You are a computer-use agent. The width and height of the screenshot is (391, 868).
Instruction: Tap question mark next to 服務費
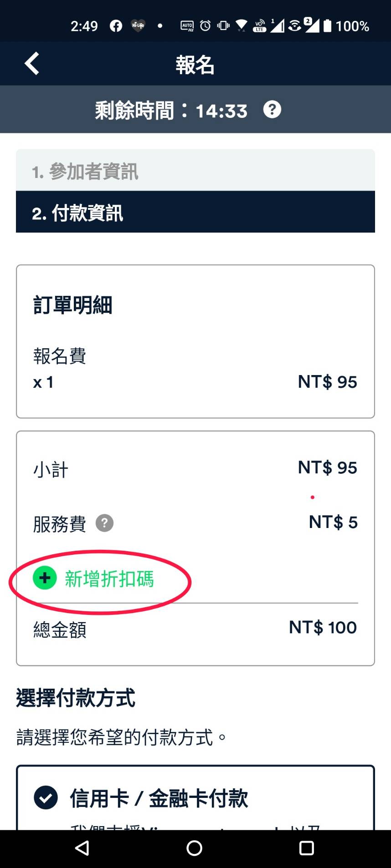click(x=104, y=523)
